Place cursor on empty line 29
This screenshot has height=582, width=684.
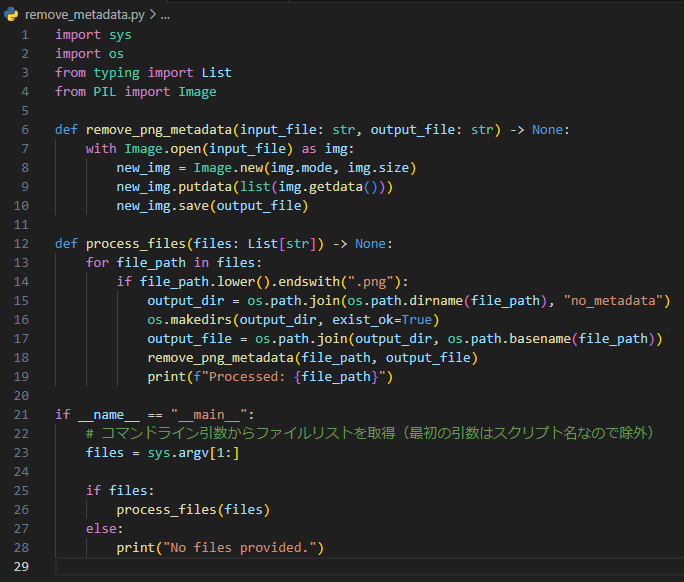point(369,566)
